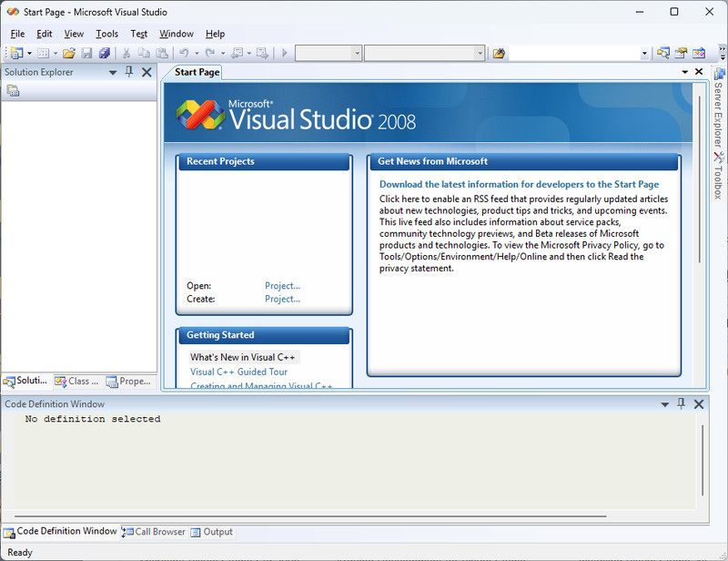Toggle auto-hide pin on Solution Explorer

pos(129,72)
